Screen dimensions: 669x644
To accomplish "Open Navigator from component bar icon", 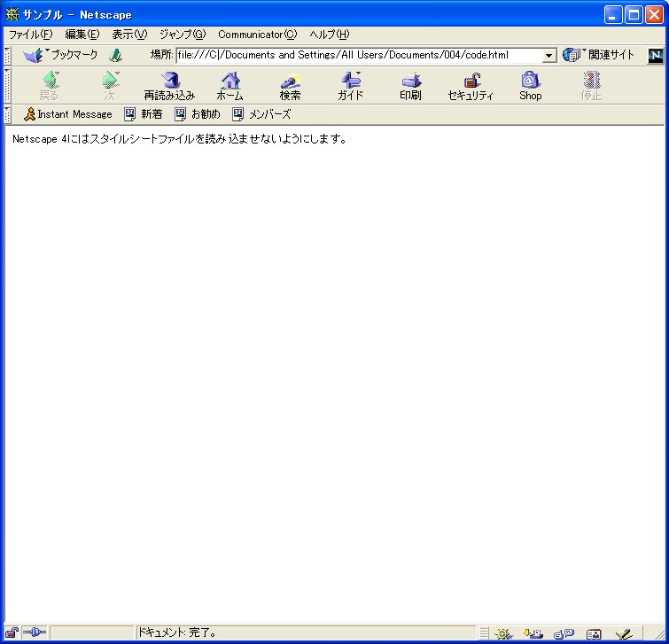I will click(503, 633).
